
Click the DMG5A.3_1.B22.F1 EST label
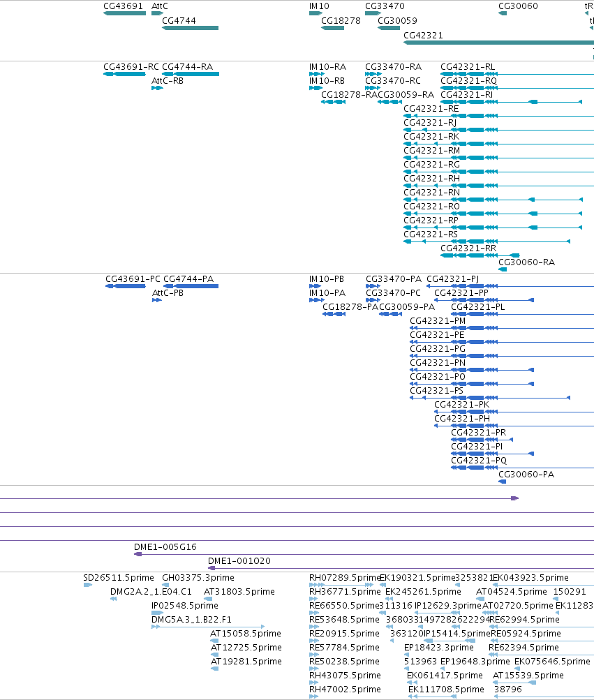tap(191, 620)
